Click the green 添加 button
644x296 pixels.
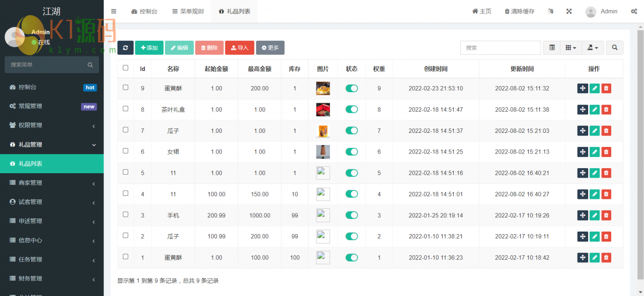[148, 48]
